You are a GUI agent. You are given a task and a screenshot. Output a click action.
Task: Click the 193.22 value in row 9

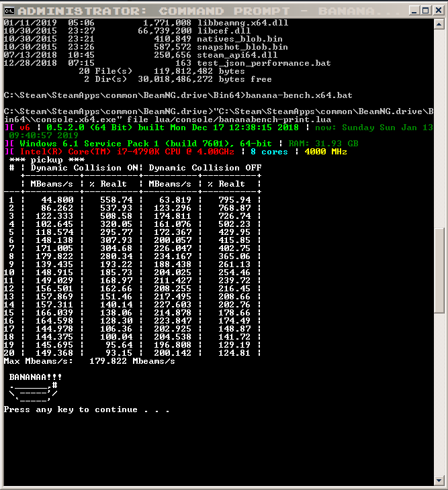116,264
